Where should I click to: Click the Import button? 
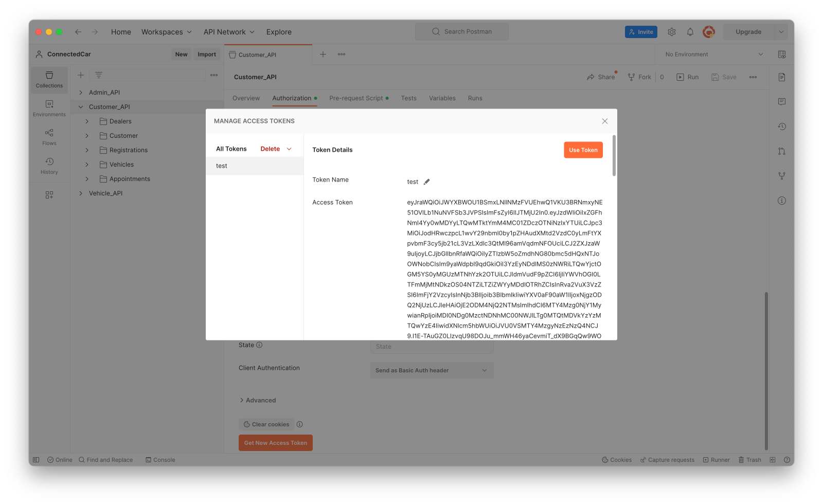[207, 55]
